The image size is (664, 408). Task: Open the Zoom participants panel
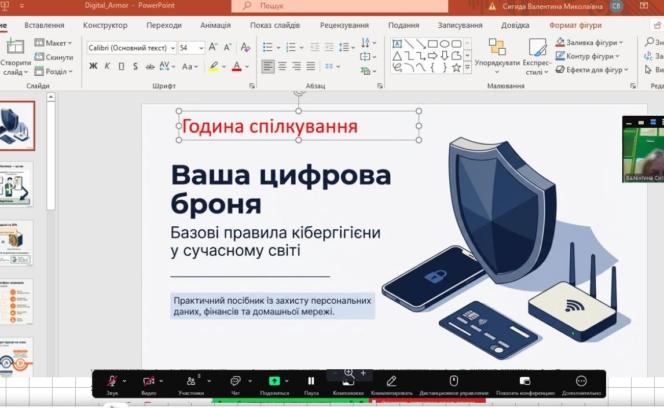click(x=190, y=381)
